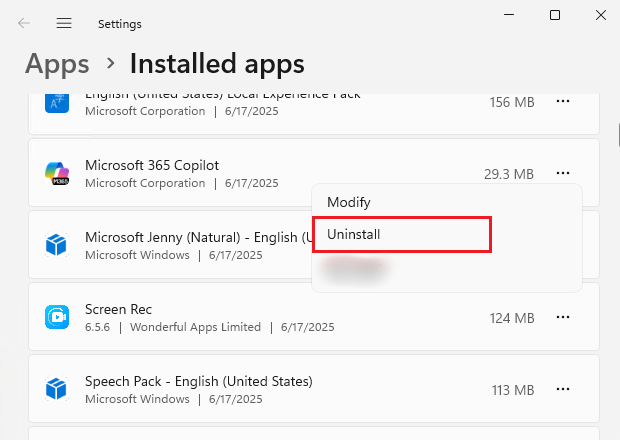The width and height of the screenshot is (620, 440).
Task: Open more options for Speech Pack
Action: pos(563,389)
